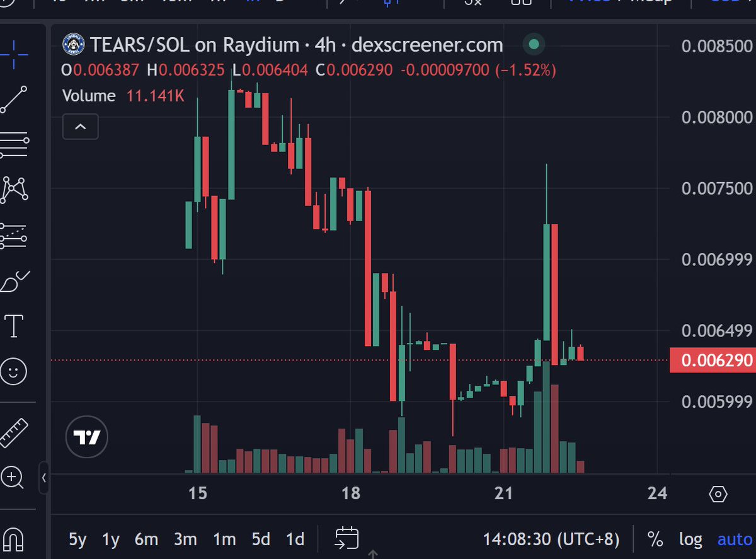Screen dimensions: 756x559
Task: Click the Volume indicator label
Action: [x=89, y=96]
